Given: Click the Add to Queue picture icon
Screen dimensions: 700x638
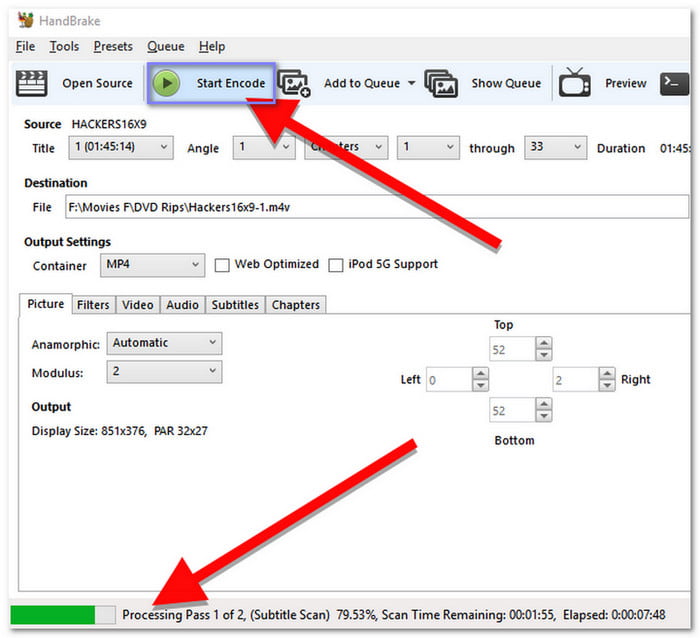Looking at the screenshot, I should coord(294,83).
